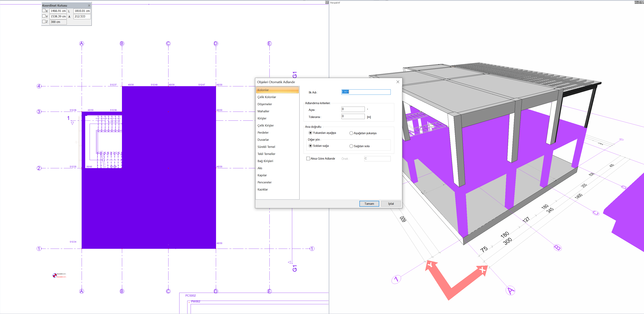Screen dimensions: 644x314
Task: Click the filter icon in the Perspektif view
Action: 636,2
